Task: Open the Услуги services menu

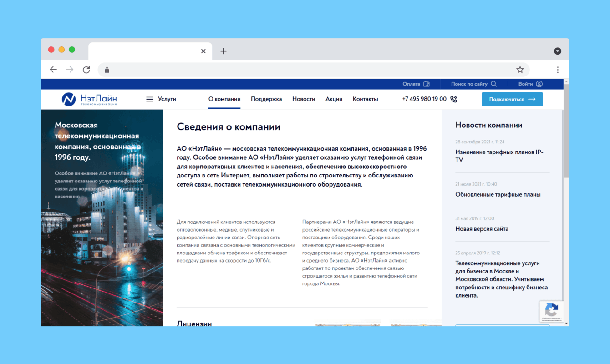Action: click(x=167, y=99)
